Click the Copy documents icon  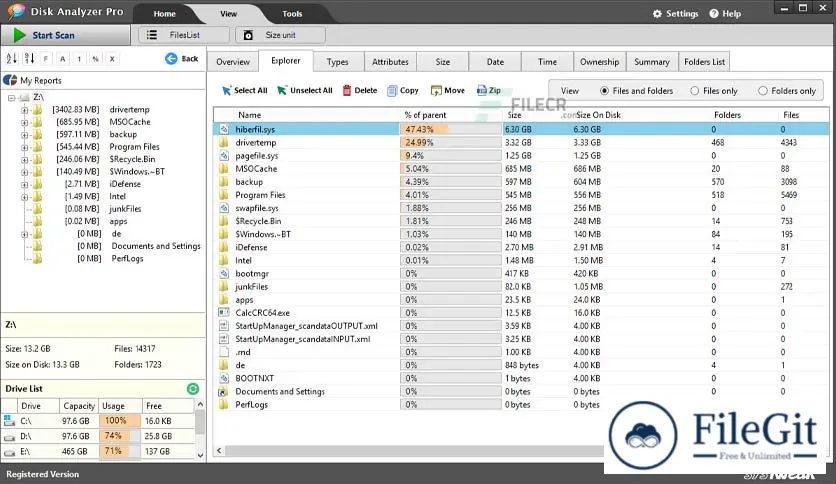pyautogui.click(x=392, y=91)
